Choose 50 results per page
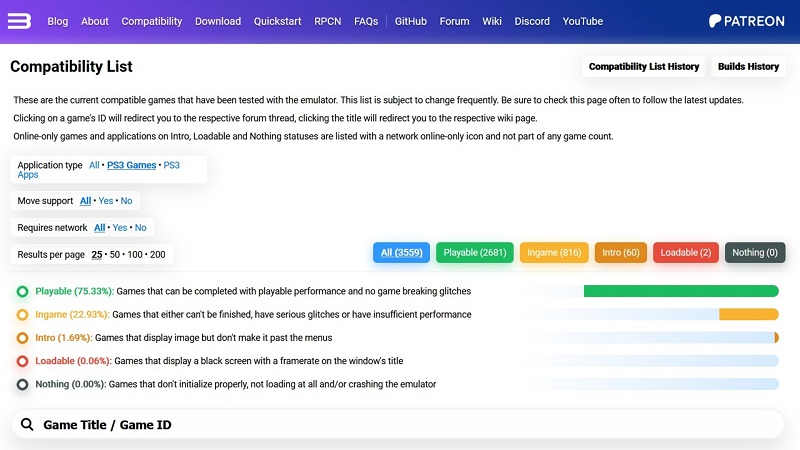Image resolution: width=800 pixels, height=450 pixels. click(x=115, y=254)
